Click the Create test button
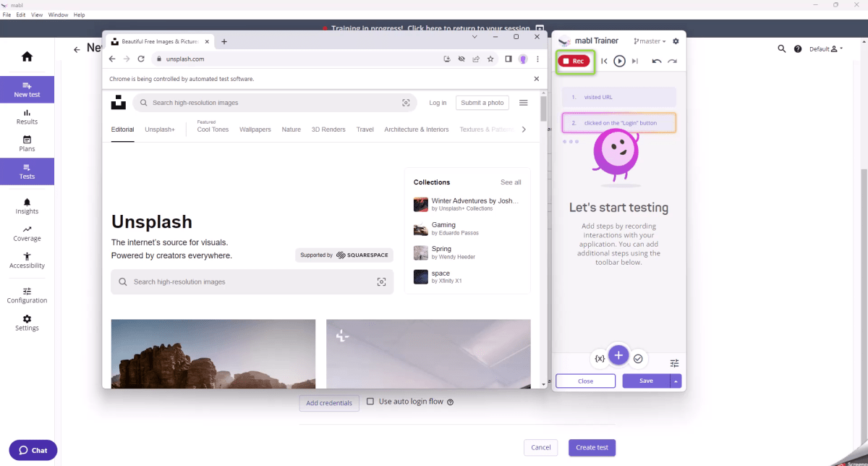Image resolution: width=868 pixels, height=466 pixels. coord(592,447)
